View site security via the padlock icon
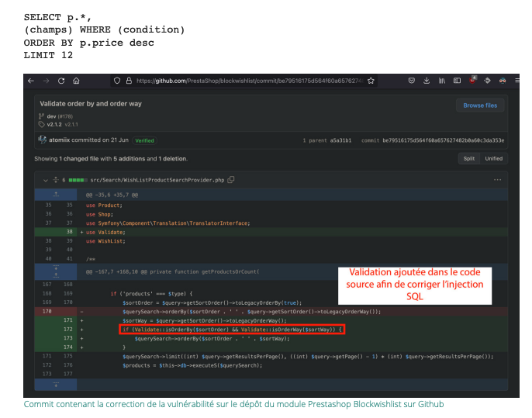 click(x=129, y=81)
